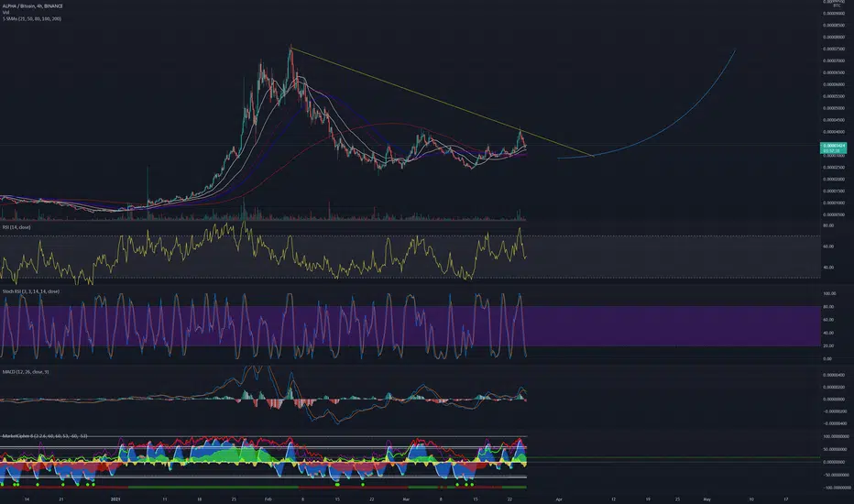Click the MACD (12, 26, close, 9) label
The height and width of the screenshot is (504, 854).
pyautogui.click(x=26, y=372)
